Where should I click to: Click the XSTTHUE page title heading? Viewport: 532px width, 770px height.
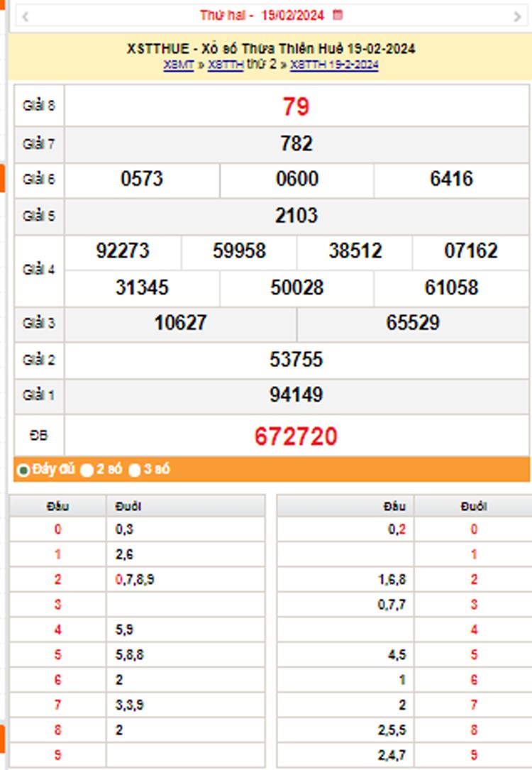pyautogui.click(x=271, y=49)
